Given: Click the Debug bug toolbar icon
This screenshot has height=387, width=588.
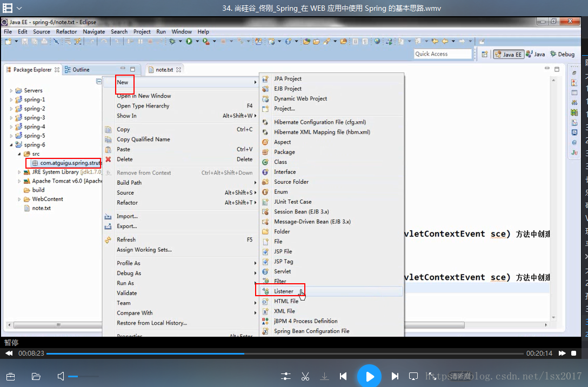Looking at the screenshot, I should point(172,42).
